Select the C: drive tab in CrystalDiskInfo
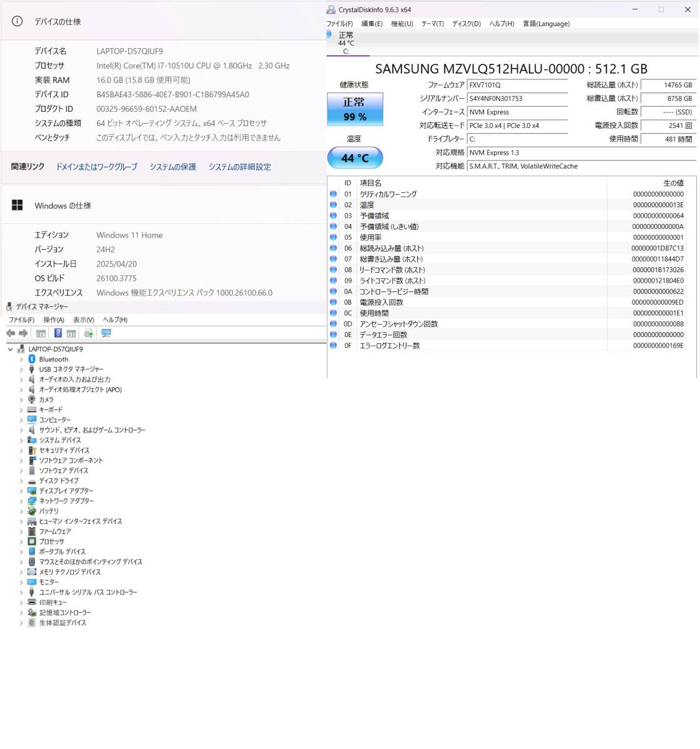This screenshot has height=749, width=700. click(x=346, y=43)
